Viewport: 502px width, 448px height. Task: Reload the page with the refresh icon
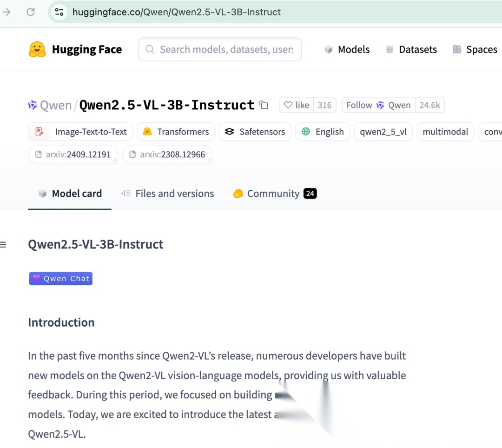coord(31,12)
